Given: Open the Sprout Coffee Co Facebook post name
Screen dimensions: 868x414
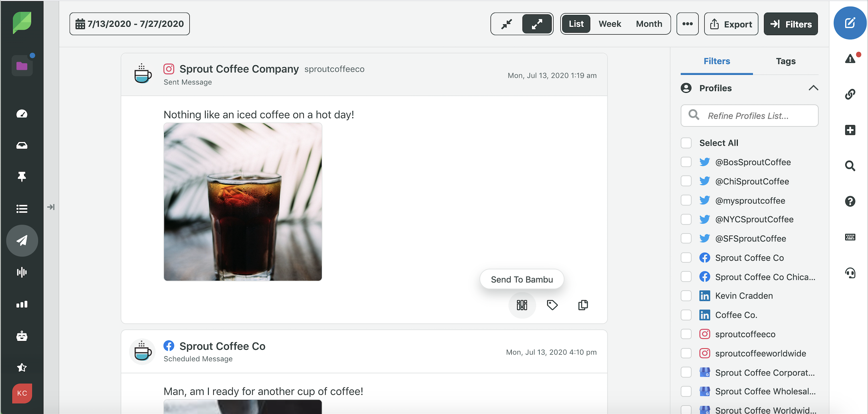Looking at the screenshot, I should 222,346.
